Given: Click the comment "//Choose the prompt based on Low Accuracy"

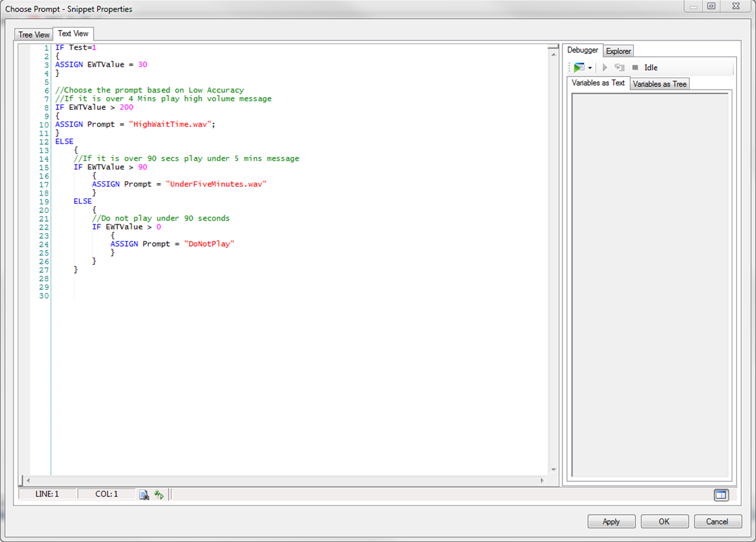Looking at the screenshot, I should tap(150, 90).
